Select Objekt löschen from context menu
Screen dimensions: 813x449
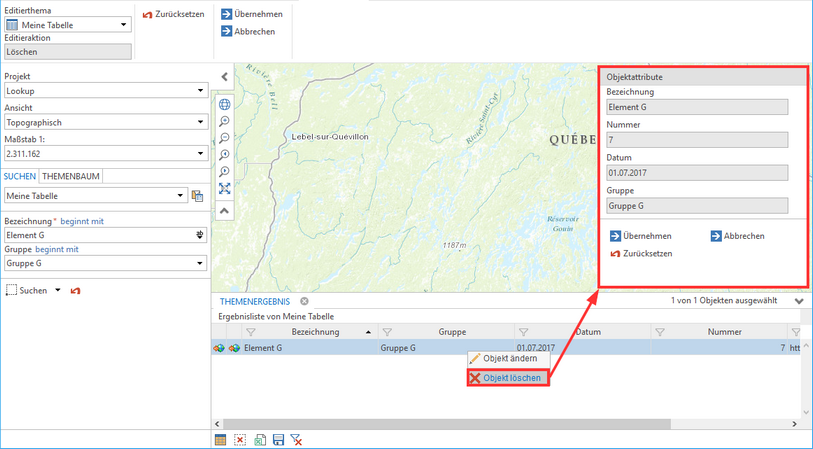click(511, 378)
